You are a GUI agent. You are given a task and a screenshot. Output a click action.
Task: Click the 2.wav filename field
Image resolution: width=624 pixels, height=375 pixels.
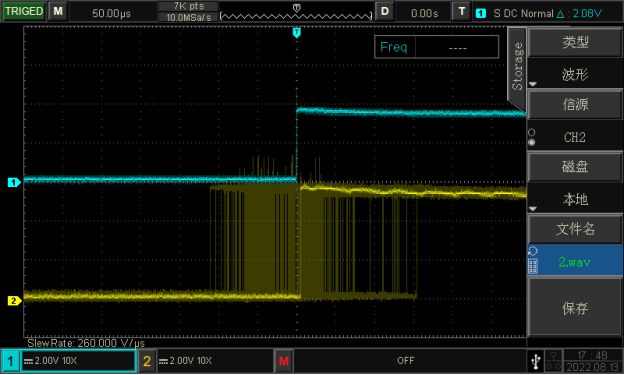(x=575, y=261)
